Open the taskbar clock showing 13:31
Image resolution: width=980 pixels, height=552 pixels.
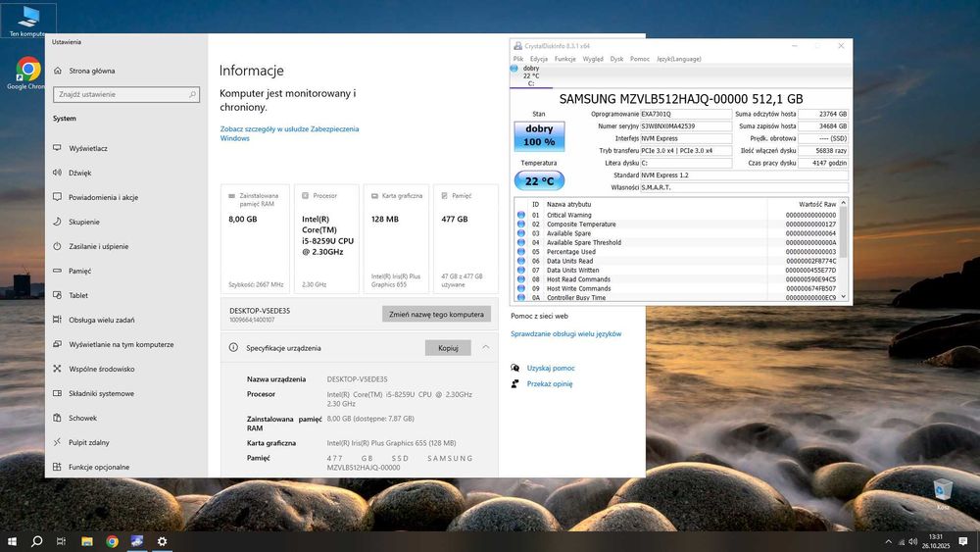point(936,541)
